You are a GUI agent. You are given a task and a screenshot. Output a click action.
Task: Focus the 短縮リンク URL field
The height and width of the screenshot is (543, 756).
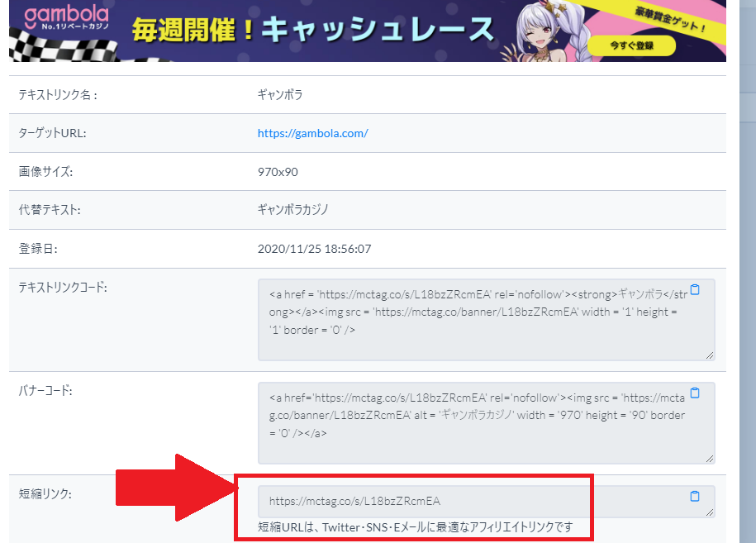pyautogui.click(x=463, y=502)
